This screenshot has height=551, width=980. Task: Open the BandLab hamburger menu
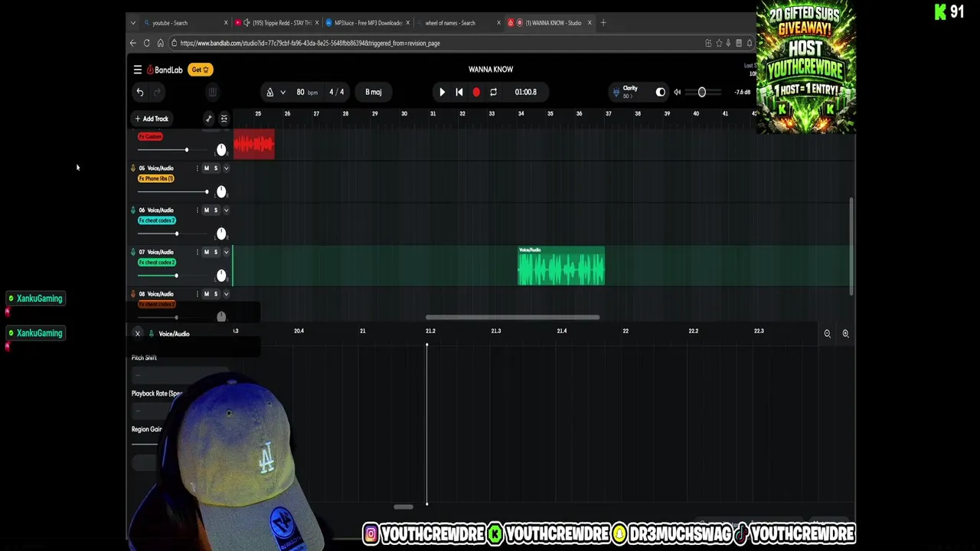138,70
